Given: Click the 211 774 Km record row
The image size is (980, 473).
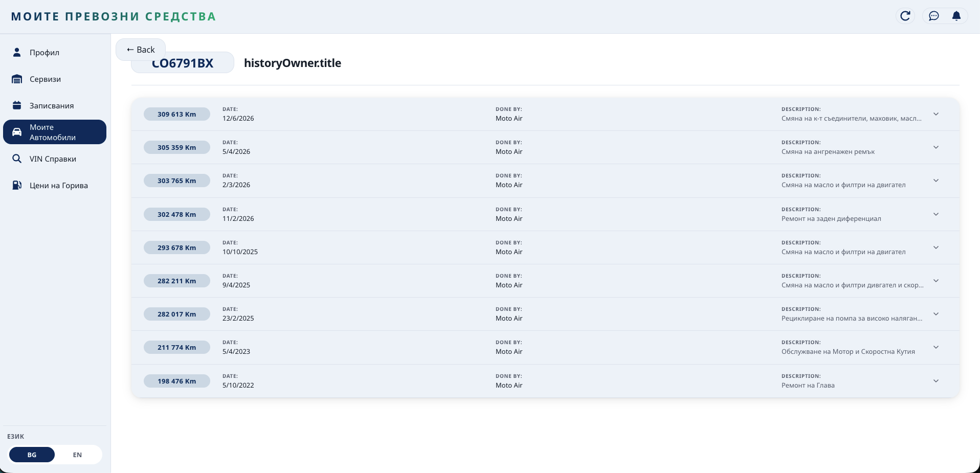Looking at the screenshot, I should pyautogui.click(x=545, y=347).
